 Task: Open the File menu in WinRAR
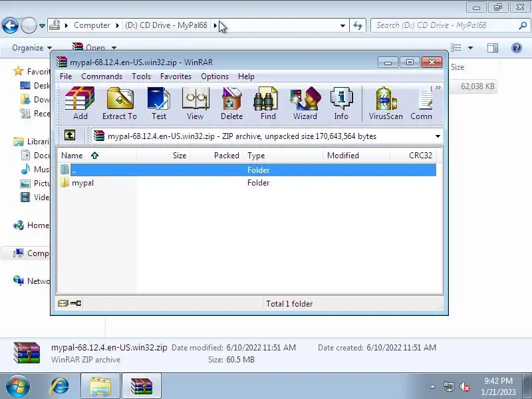tap(66, 76)
